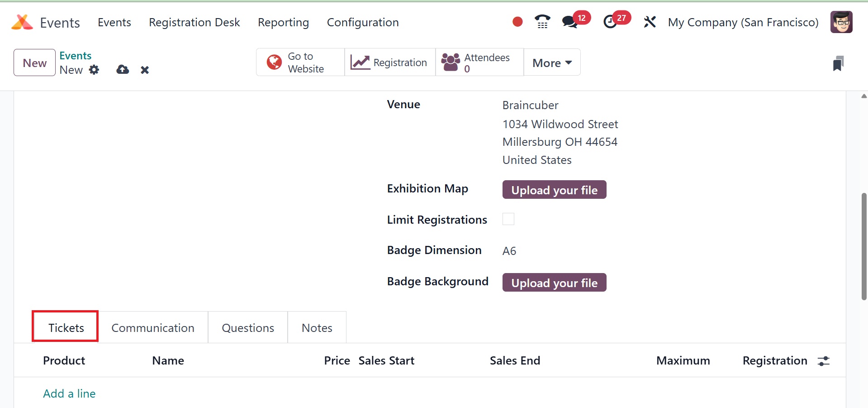The width and height of the screenshot is (868, 408).
Task: Upload a file for Exhibition Map
Action: [554, 190]
